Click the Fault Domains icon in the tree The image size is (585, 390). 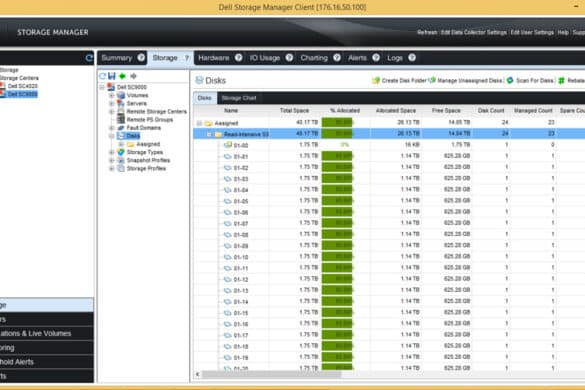(121, 128)
